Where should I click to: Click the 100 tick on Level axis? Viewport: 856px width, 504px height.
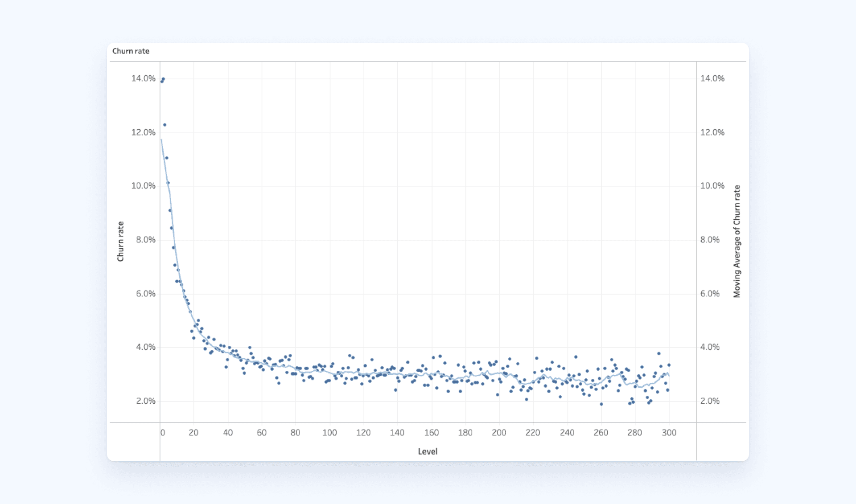[x=329, y=433]
